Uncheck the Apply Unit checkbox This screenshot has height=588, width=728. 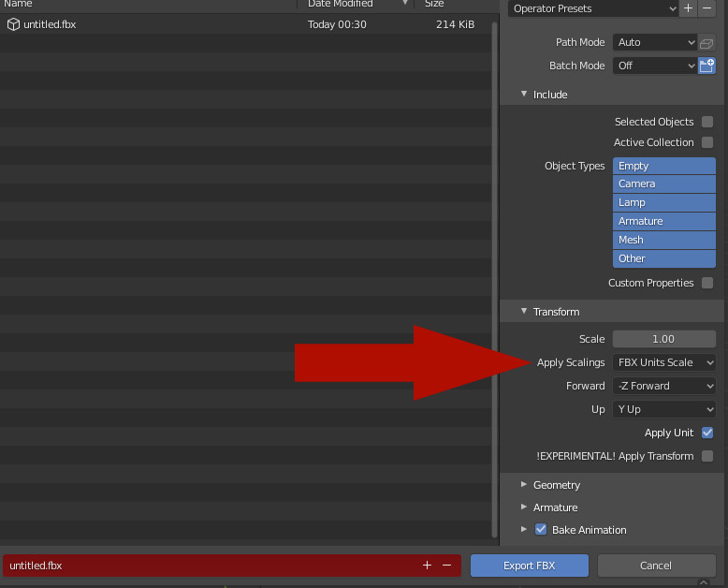[707, 433]
